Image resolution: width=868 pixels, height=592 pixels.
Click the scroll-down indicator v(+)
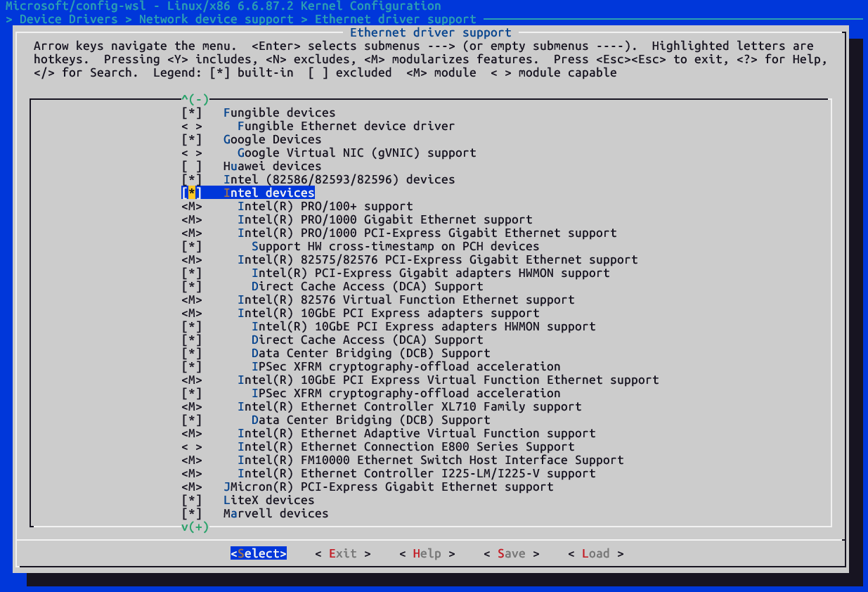pos(195,527)
